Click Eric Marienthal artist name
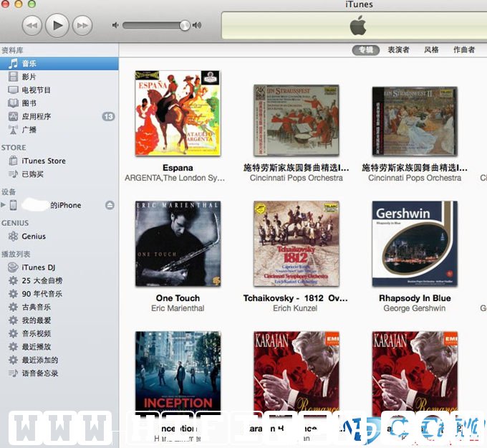 pyautogui.click(x=178, y=308)
